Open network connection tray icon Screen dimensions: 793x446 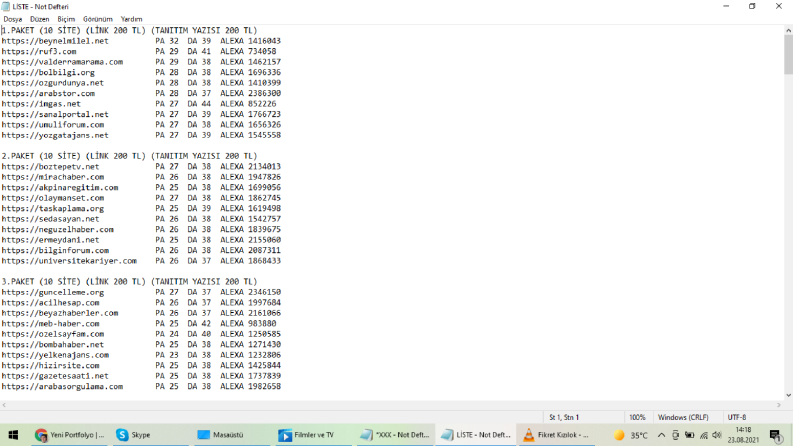(703, 435)
